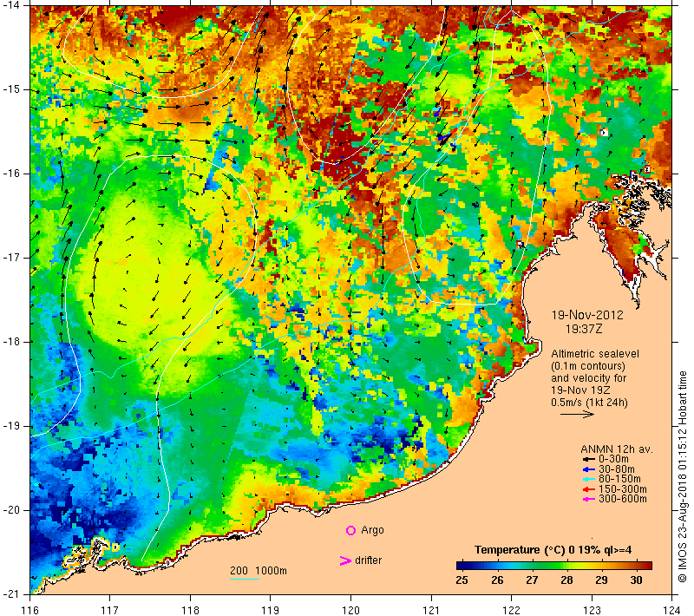Click the "and velocity for" text

pyautogui.click(x=589, y=378)
